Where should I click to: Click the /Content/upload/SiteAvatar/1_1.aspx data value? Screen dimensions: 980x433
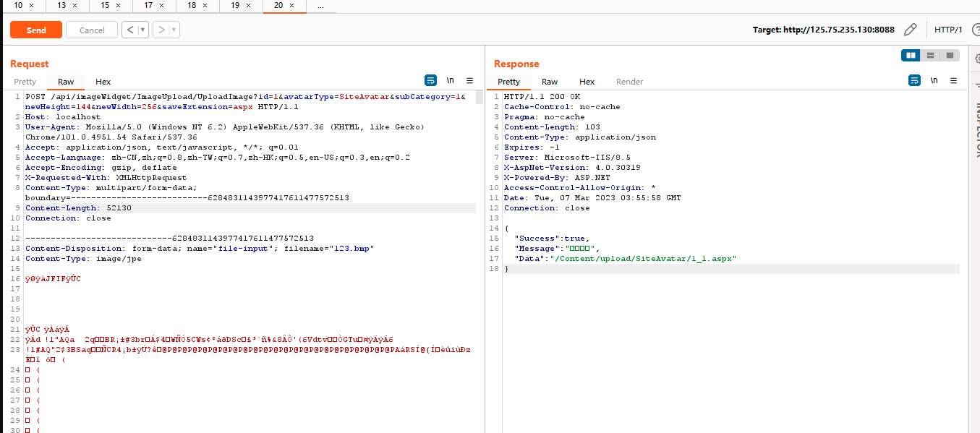pos(642,259)
